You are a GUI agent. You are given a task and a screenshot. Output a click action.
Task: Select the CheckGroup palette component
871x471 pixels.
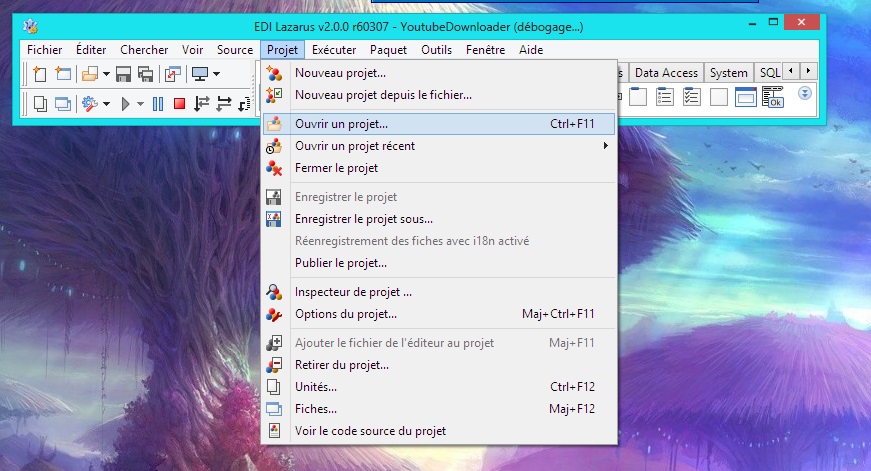[692, 97]
